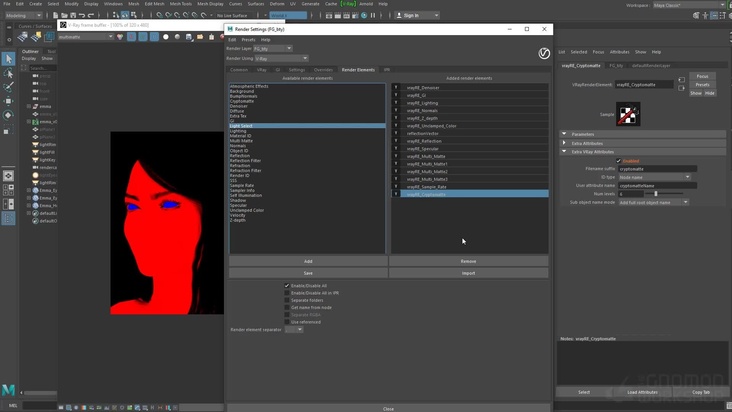Open the Mesh Tools menu in main menu bar
The height and width of the screenshot is (412, 732).
181,4
